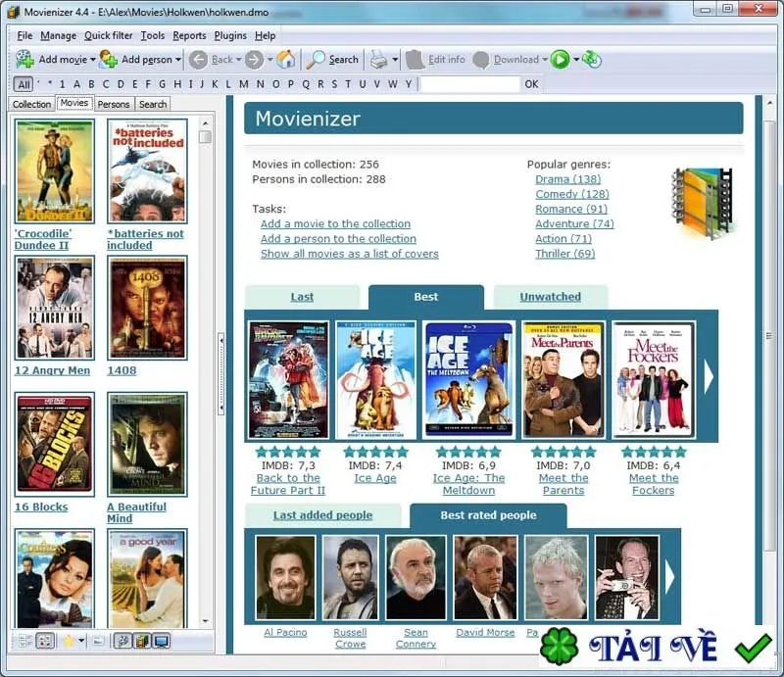Expand the Add movie dropdown arrow

[93, 60]
